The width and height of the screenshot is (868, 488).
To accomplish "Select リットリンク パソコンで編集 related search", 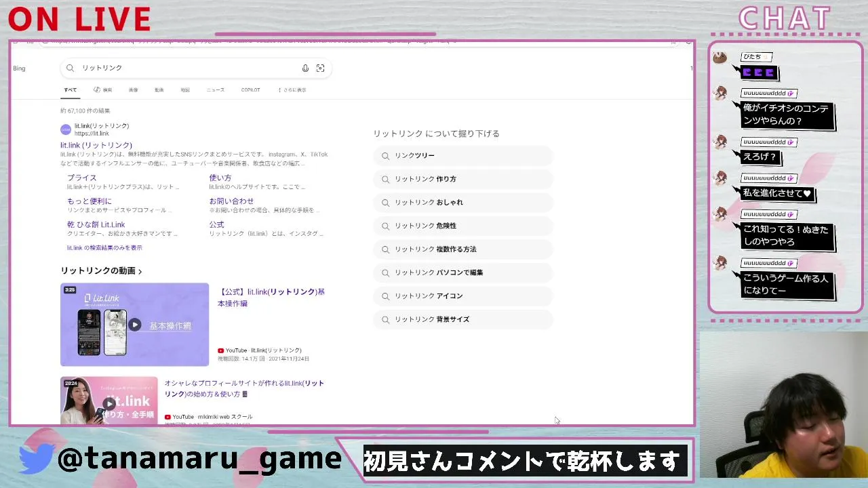I will [x=463, y=272].
